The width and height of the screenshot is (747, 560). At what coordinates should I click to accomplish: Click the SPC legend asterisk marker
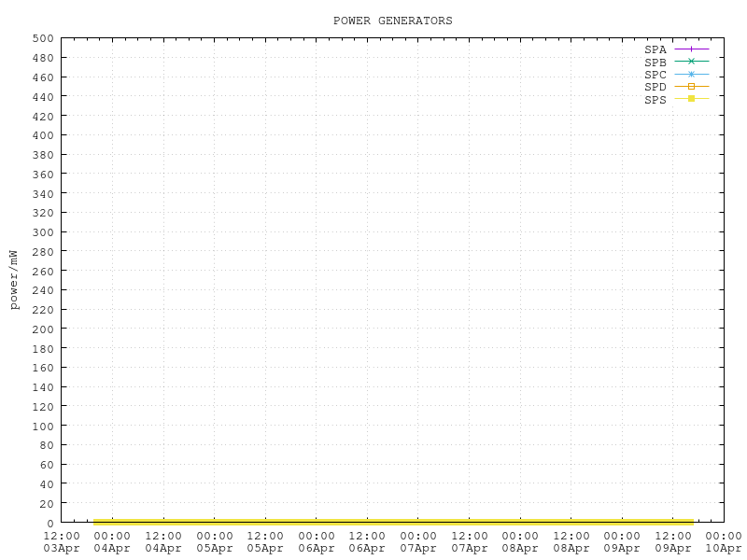pyautogui.click(x=692, y=74)
